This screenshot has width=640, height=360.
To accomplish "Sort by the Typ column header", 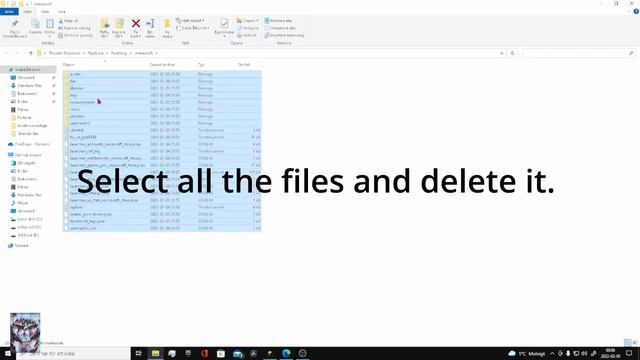I will point(201,64).
